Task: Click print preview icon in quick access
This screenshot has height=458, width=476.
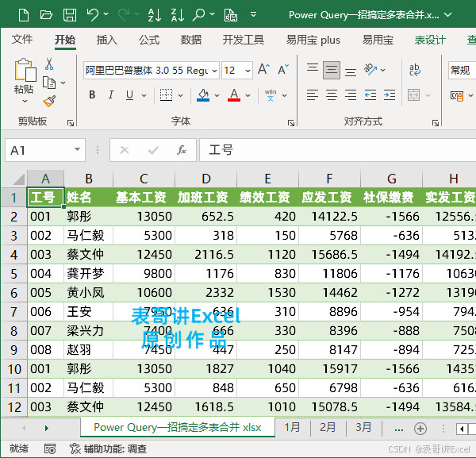Action: click(x=231, y=15)
